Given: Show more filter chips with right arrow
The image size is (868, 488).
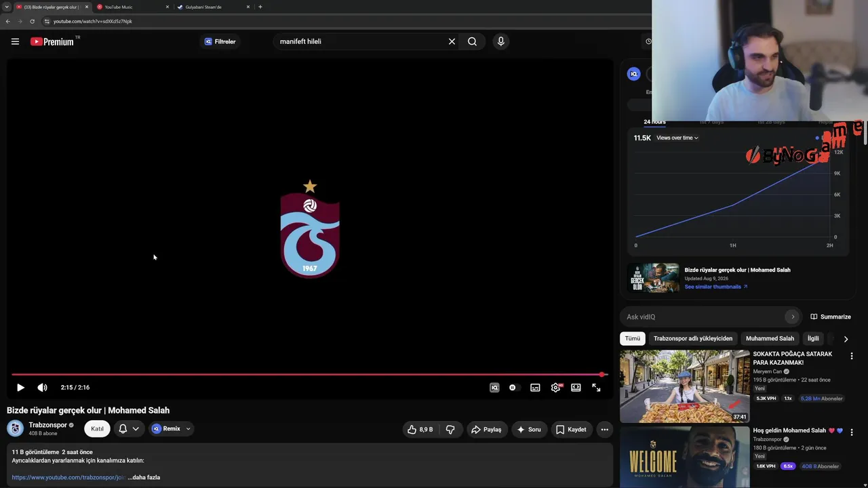Looking at the screenshot, I should 846,339.
